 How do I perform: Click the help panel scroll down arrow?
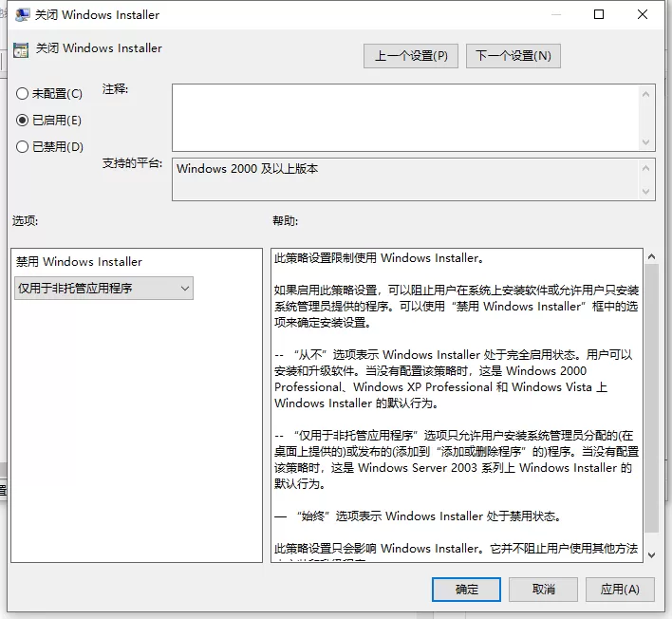[651, 555]
